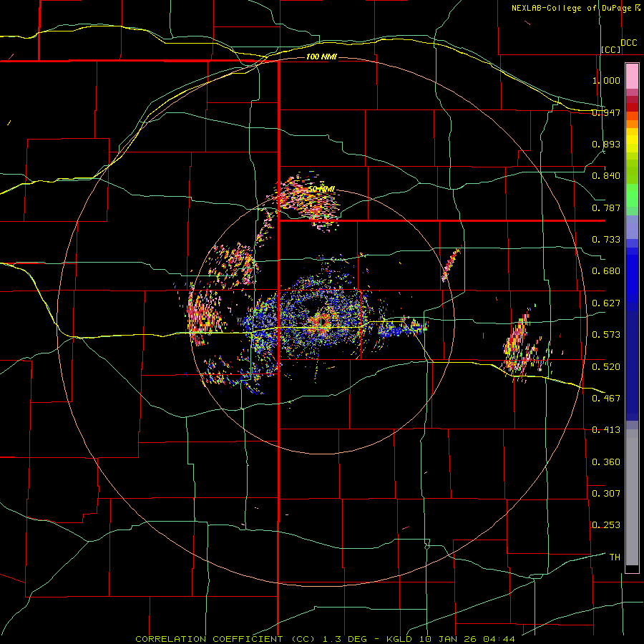Click the 100 NMI range ring label
Viewport: 644px width, 644px height.
pos(321,57)
